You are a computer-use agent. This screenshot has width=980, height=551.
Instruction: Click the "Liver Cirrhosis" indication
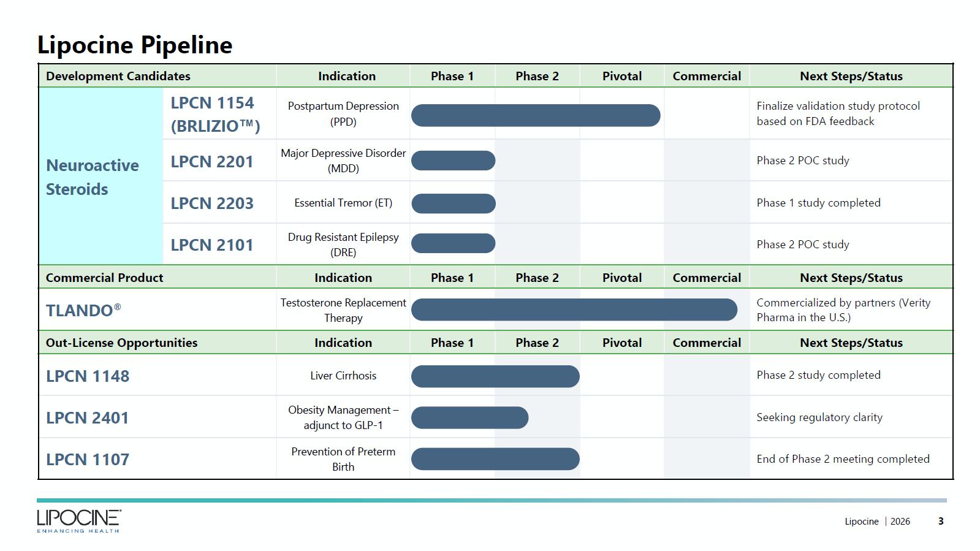click(343, 375)
